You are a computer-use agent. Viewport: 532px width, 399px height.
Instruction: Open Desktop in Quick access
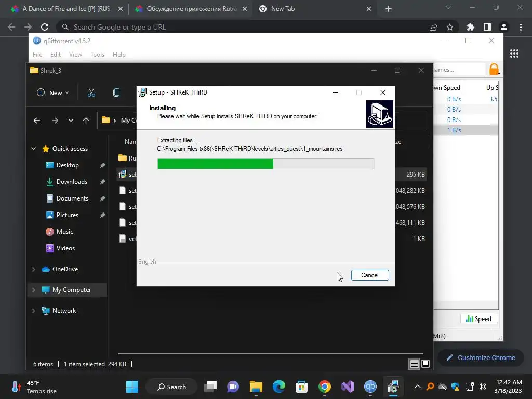pyautogui.click(x=68, y=165)
